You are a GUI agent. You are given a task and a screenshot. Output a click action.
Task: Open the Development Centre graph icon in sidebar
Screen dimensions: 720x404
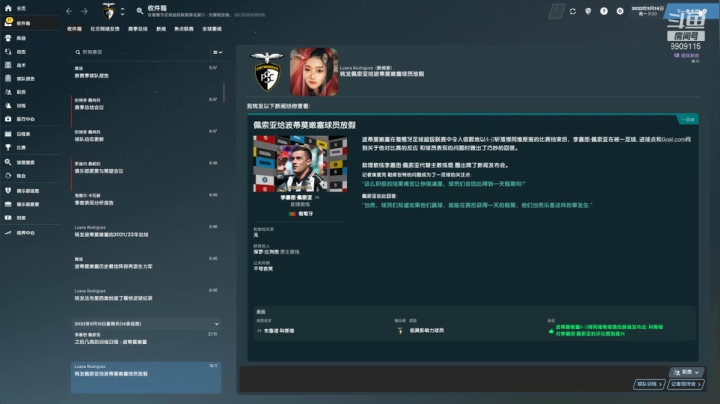[8, 233]
